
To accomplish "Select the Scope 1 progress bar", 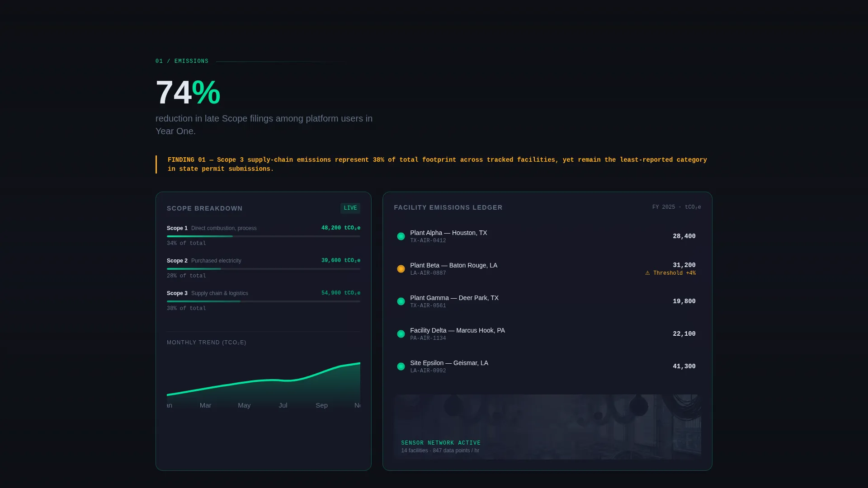I will click(264, 236).
